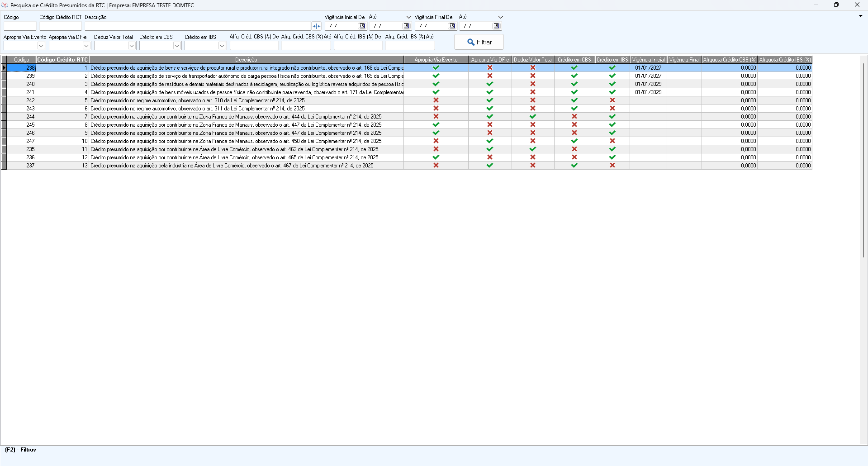The height and width of the screenshot is (466, 868).
Task: Click Apropria Via Evento checkmark in row 238
Action: pos(436,68)
